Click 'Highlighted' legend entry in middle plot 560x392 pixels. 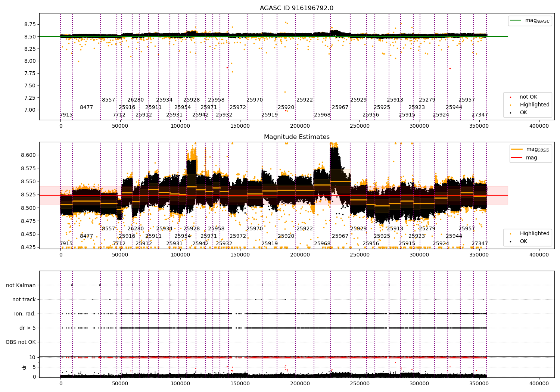pos(530,233)
